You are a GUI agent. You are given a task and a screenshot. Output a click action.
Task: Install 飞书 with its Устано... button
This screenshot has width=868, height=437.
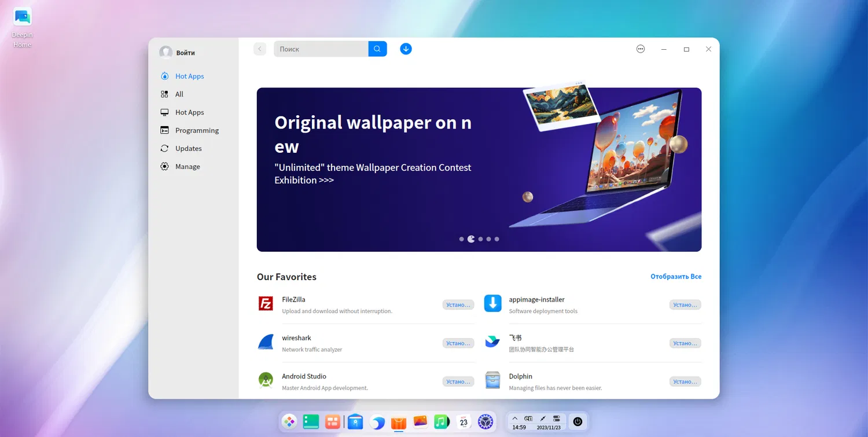tap(685, 343)
